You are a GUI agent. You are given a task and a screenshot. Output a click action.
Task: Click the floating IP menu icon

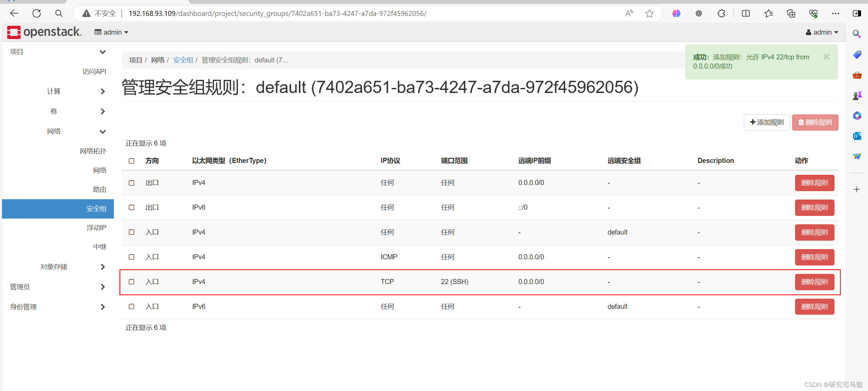coord(96,228)
